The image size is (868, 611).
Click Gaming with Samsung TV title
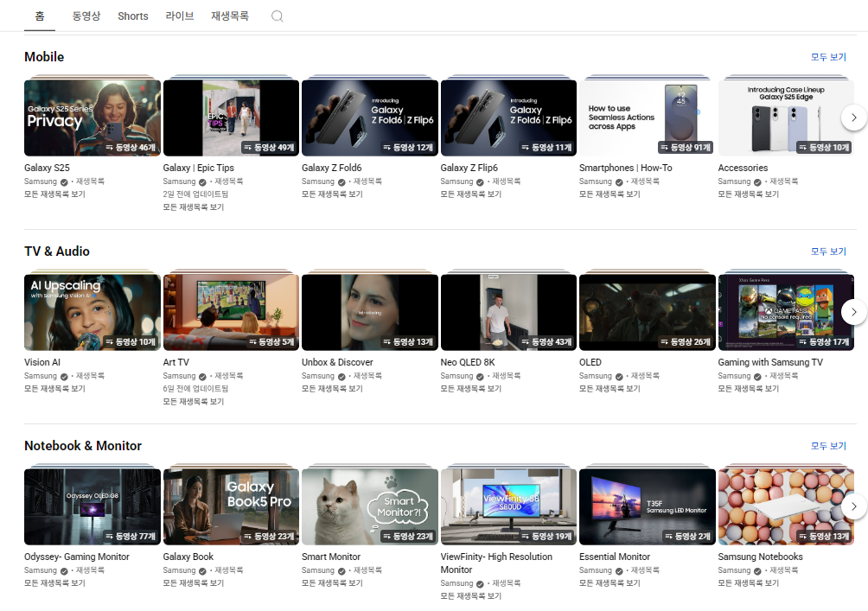[x=770, y=362]
